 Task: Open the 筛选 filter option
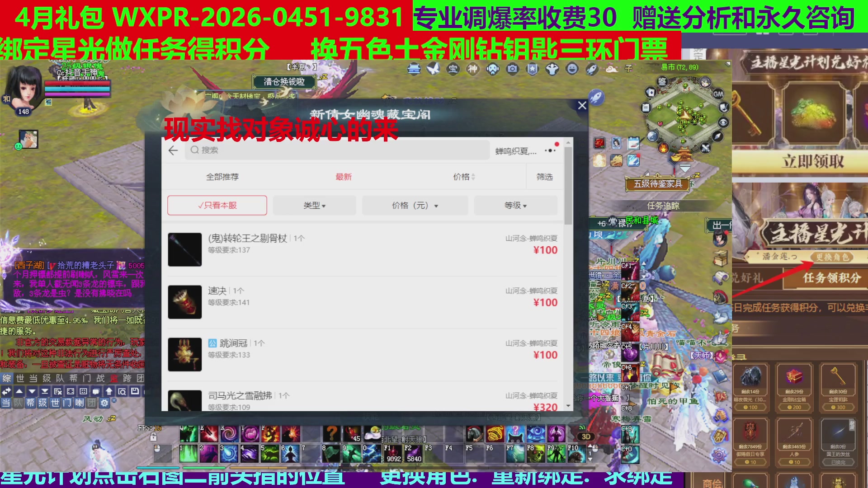(544, 177)
